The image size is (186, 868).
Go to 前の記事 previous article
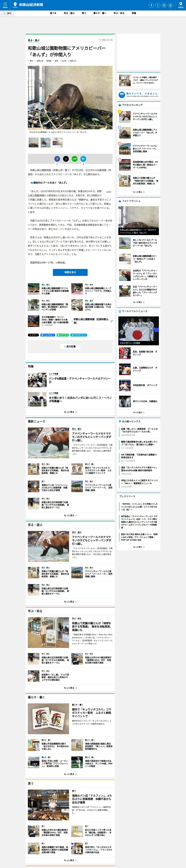[70, 346]
